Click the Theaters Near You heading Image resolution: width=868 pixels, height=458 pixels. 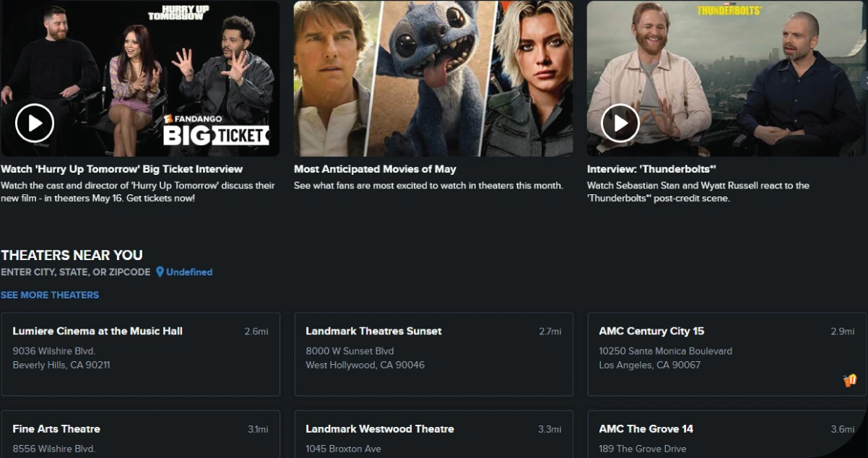[71, 255]
